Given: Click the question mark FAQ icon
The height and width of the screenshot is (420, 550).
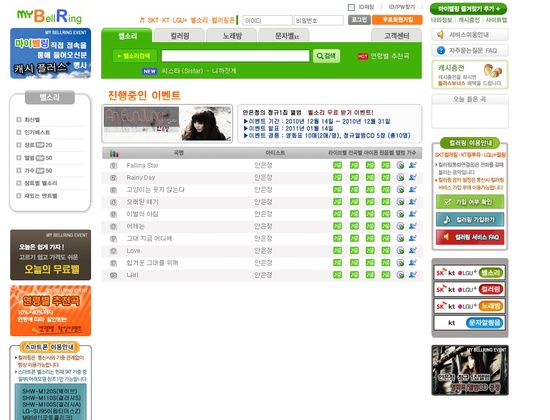Looking at the screenshot, I should coord(441,50).
